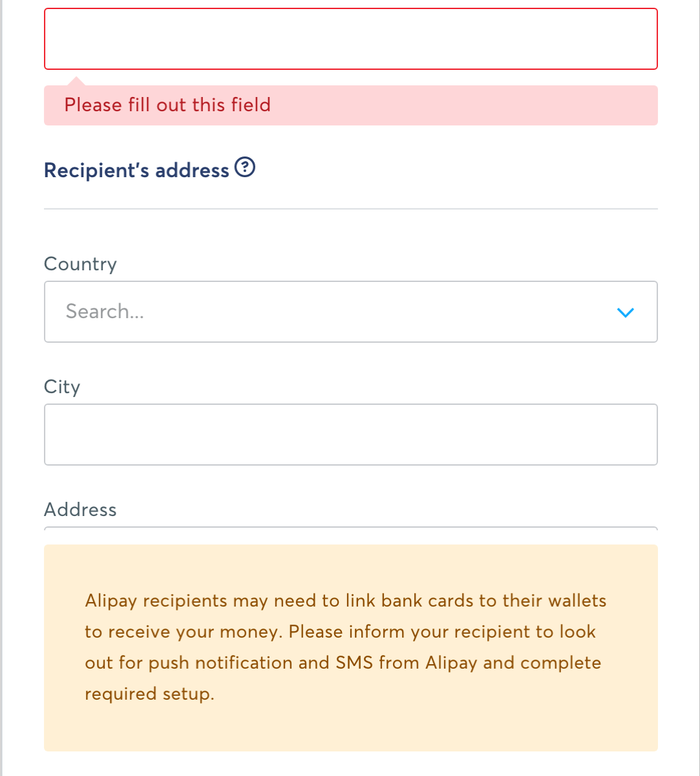Viewport: 700px width, 776px height.
Task: Click the "push notification and SMS" notice line
Action: pyautogui.click(x=343, y=663)
